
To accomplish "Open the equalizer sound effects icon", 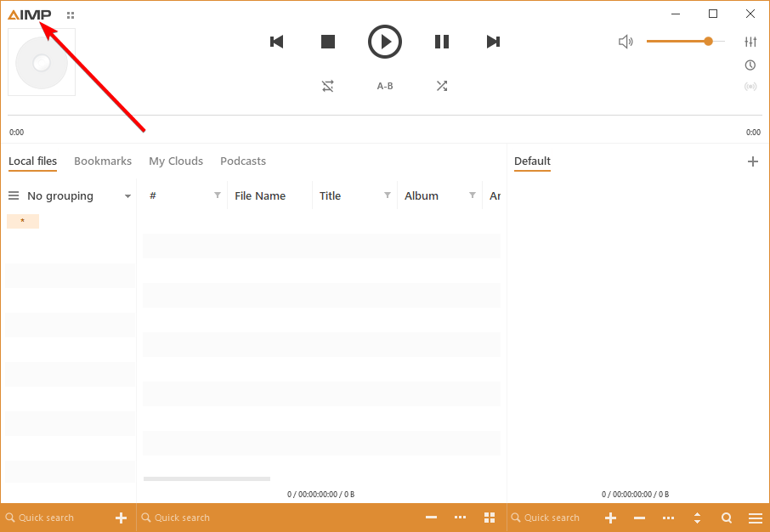I will (750, 42).
